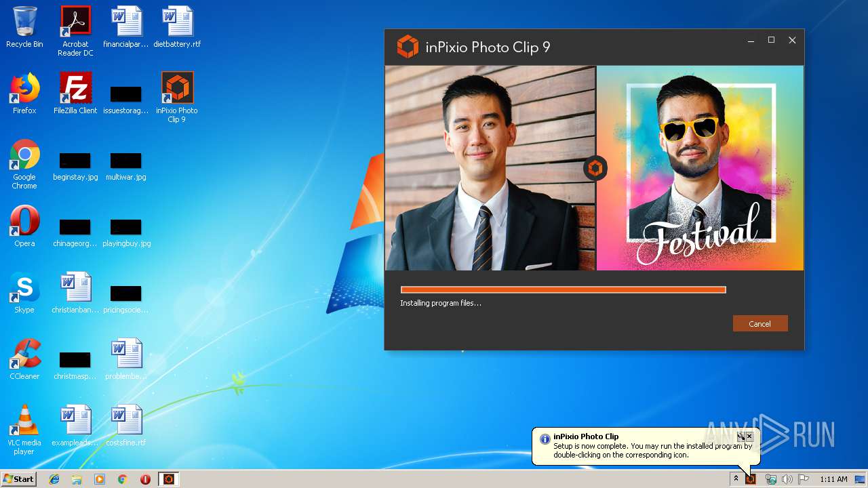Switch to the inPixio installer taskbar button
The height and width of the screenshot is (488, 868).
click(169, 479)
